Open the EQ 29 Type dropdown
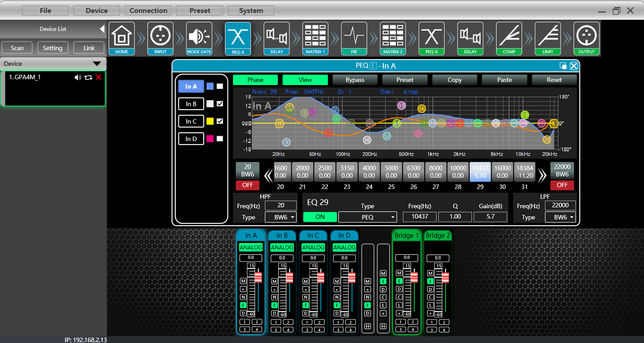644x343 pixels. (367, 217)
